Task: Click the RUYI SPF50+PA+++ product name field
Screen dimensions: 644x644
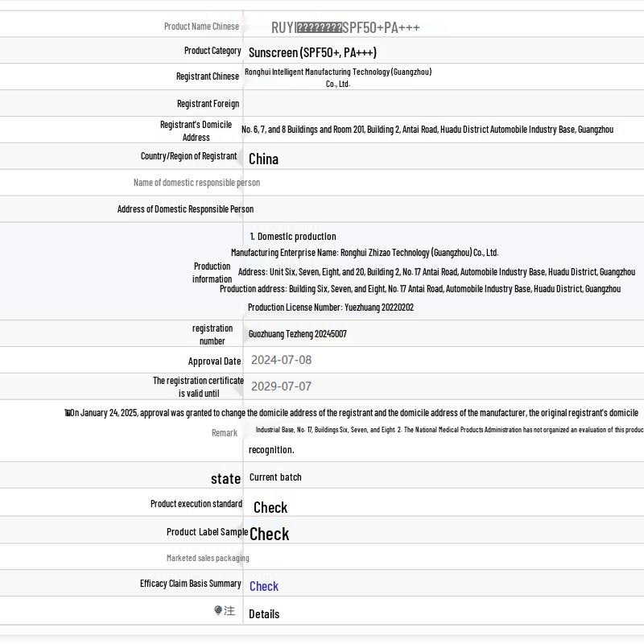Action: pos(345,27)
